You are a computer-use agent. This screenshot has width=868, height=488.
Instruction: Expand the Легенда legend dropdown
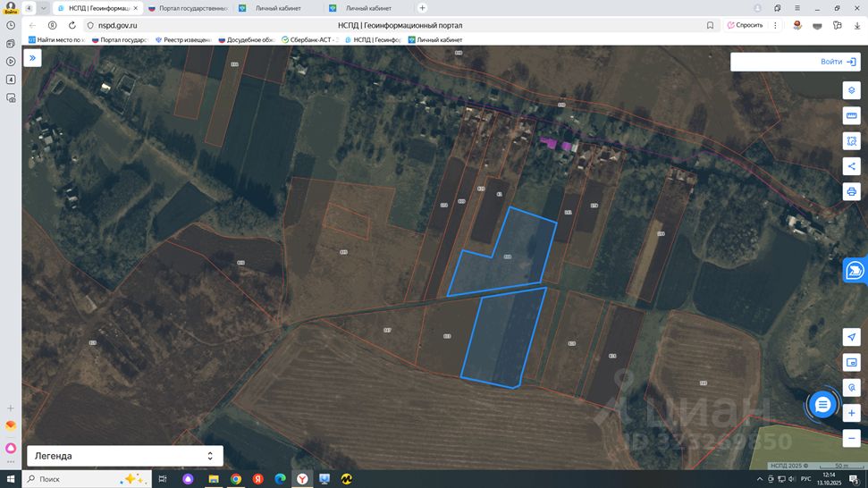[x=125, y=456]
